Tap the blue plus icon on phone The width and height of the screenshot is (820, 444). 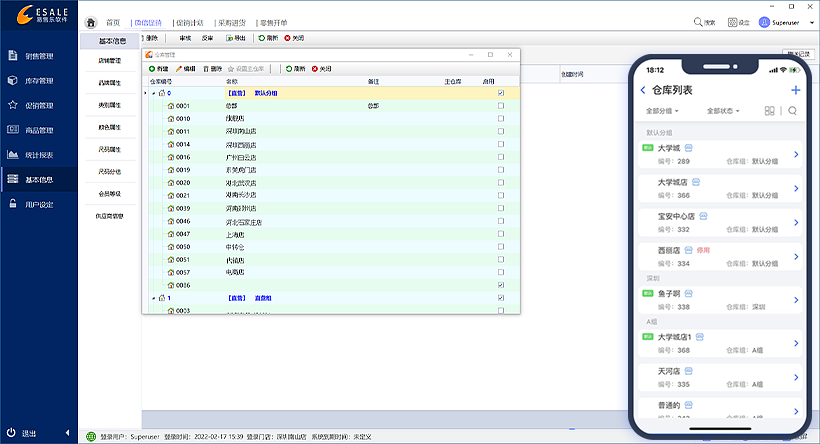[x=796, y=90]
